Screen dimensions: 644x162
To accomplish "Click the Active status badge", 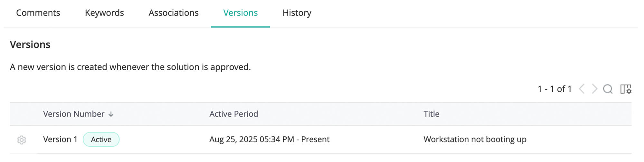I will coord(101,139).
